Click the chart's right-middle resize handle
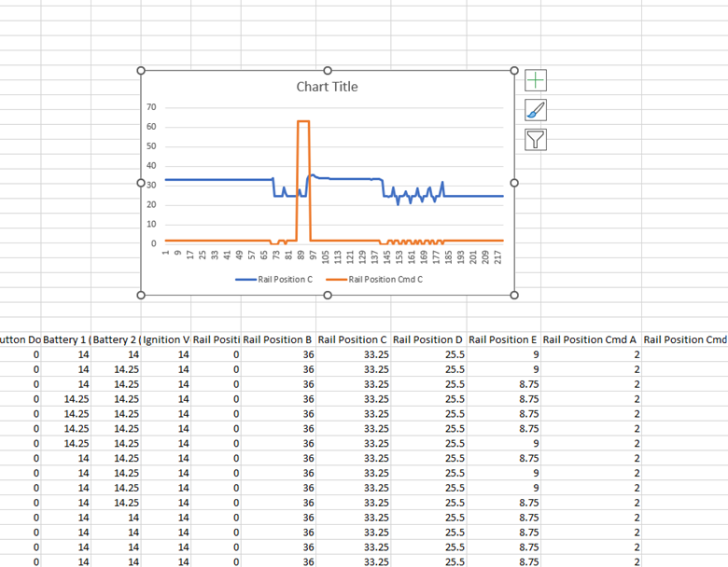The width and height of the screenshot is (728, 567). (x=514, y=183)
